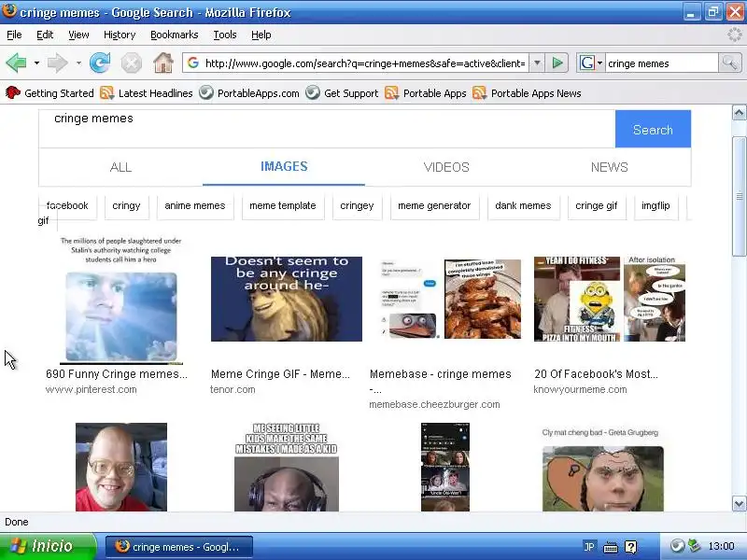Open Meme Cringe GIF tenor.com result
Viewport: 747px width, 560px height.
click(280, 374)
